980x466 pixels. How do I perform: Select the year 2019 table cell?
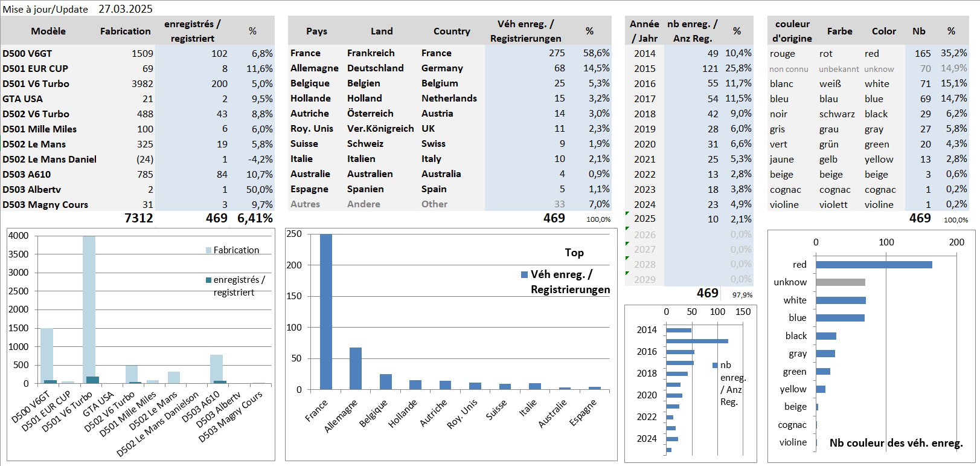pyautogui.click(x=644, y=129)
